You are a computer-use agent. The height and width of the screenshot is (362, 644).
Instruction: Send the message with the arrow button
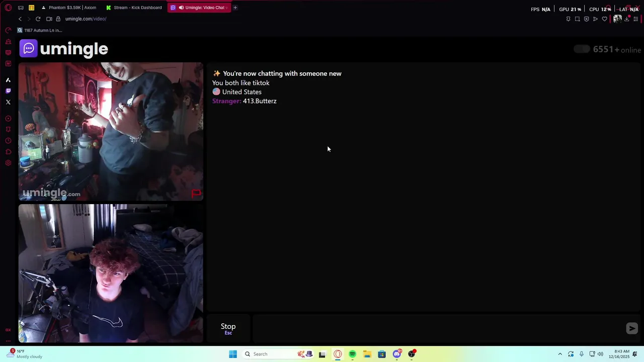pyautogui.click(x=632, y=328)
